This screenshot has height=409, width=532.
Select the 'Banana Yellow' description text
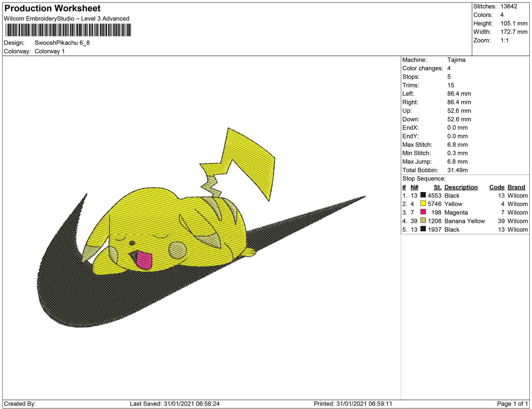tap(465, 221)
